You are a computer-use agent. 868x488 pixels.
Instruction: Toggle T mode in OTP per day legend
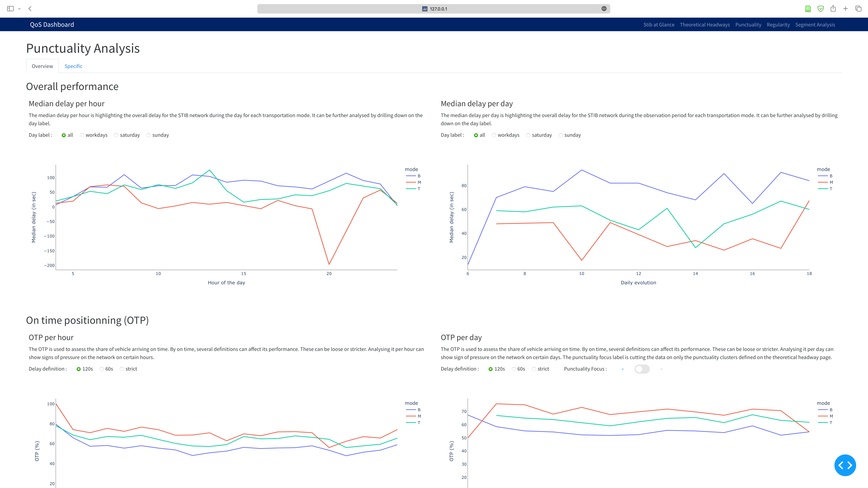(x=825, y=422)
